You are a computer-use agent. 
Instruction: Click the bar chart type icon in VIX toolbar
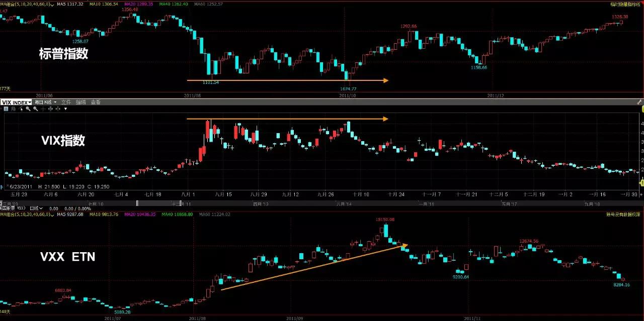click(x=13, y=109)
